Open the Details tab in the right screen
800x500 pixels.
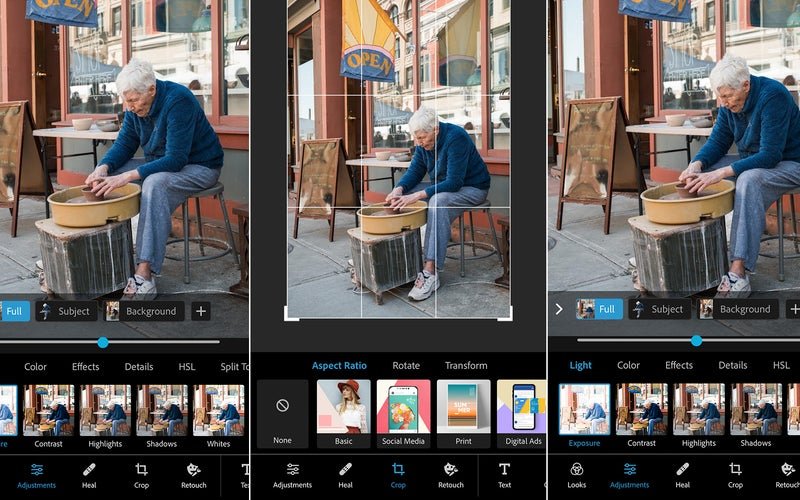point(733,365)
